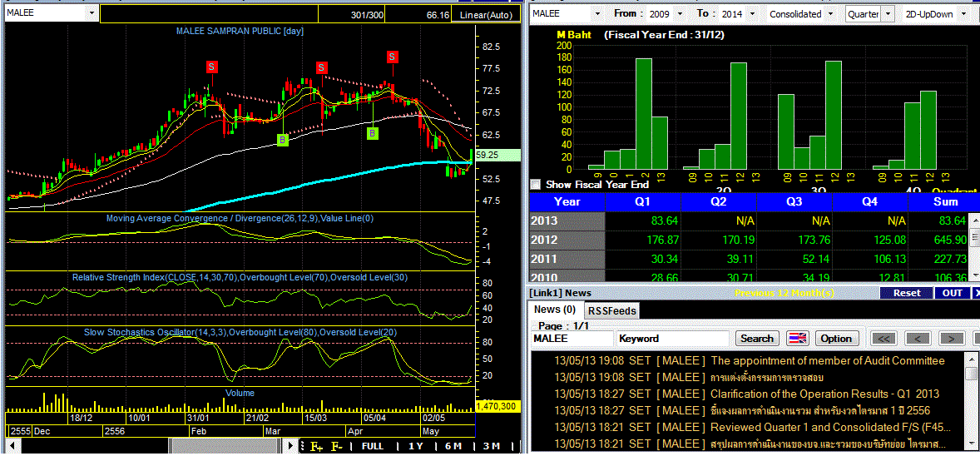Go to next news page with >
The width and height of the screenshot is (980, 456).
tap(951, 339)
